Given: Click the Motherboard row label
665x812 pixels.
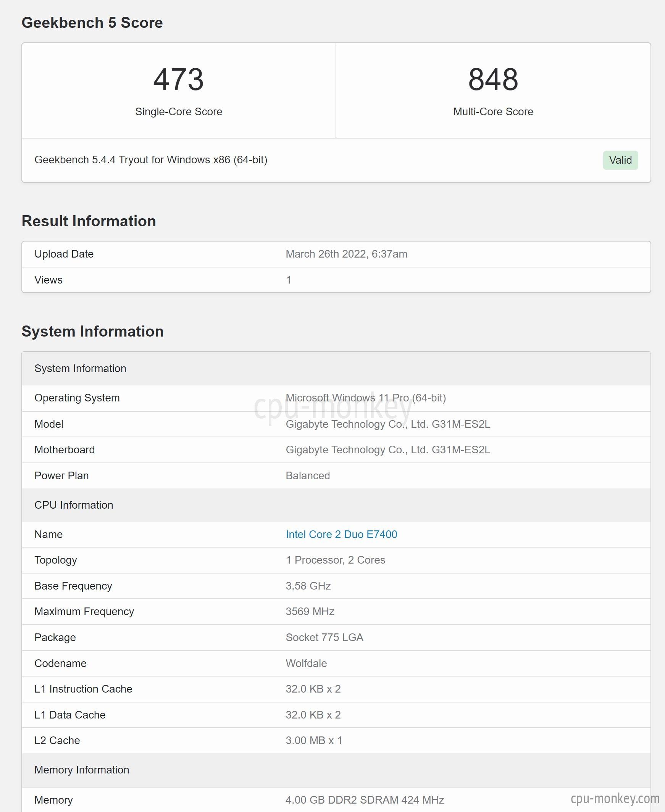Looking at the screenshot, I should pos(65,449).
